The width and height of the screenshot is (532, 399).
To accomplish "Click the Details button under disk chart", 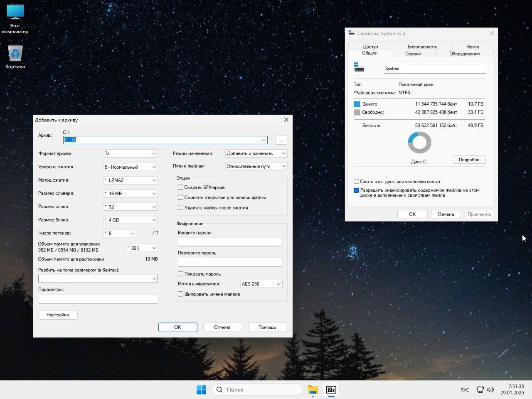I will 469,160.
